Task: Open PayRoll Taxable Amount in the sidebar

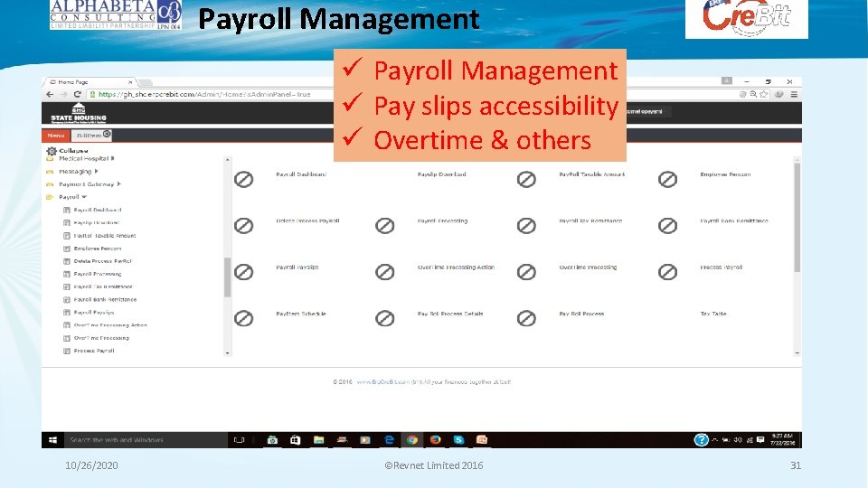Action: pos(105,236)
